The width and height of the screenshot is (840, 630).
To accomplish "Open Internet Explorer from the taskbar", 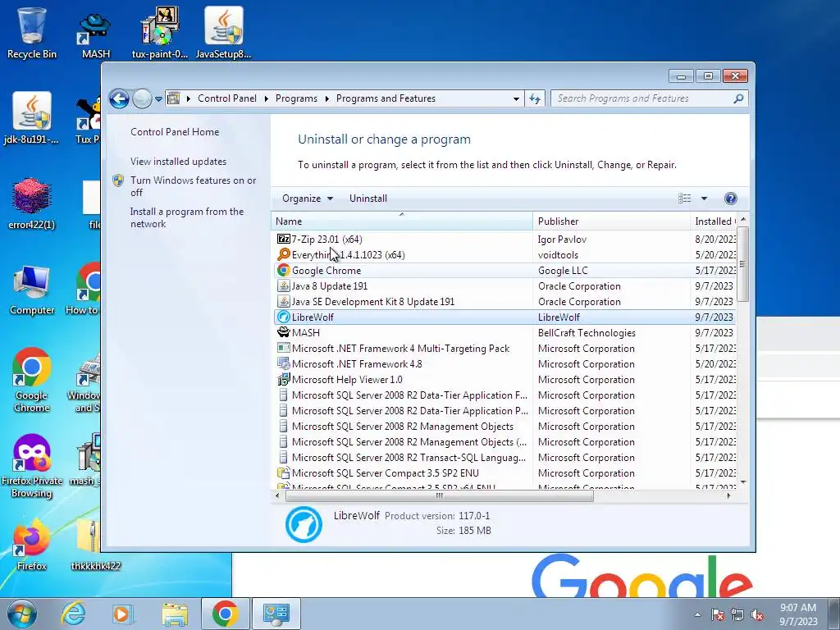I will [72, 614].
